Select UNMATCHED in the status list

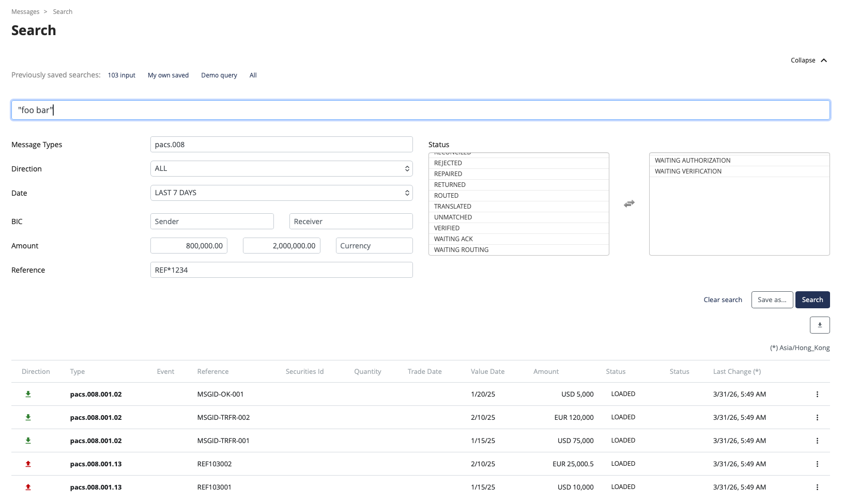[x=519, y=217]
